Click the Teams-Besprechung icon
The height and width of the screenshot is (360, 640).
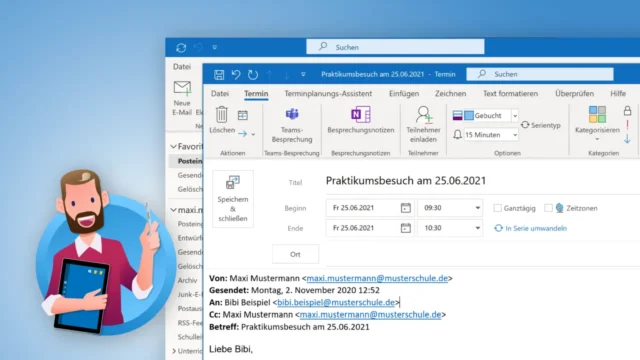point(292,114)
